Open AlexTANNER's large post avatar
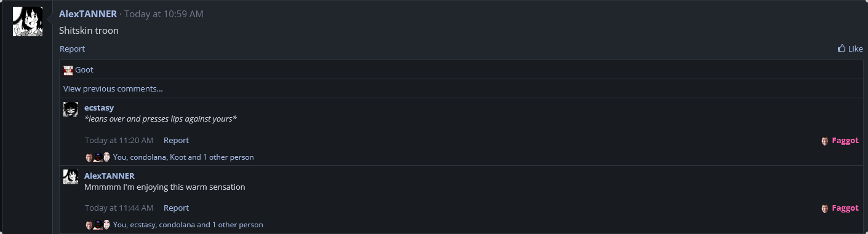This screenshot has height=234, width=868. click(28, 21)
